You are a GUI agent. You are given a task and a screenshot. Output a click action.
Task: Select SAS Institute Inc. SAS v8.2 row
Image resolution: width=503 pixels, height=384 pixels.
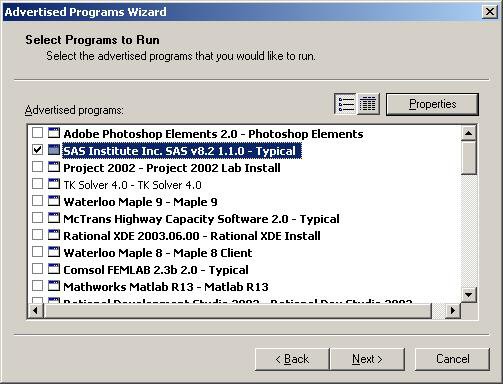(x=182, y=151)
